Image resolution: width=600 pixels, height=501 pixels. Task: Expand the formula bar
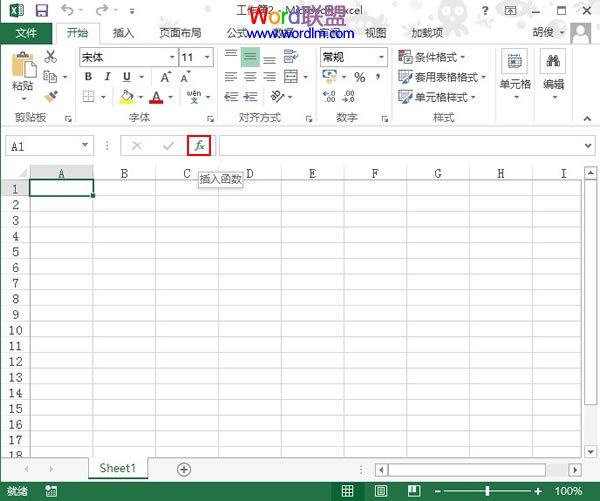(x=588, y=145)
